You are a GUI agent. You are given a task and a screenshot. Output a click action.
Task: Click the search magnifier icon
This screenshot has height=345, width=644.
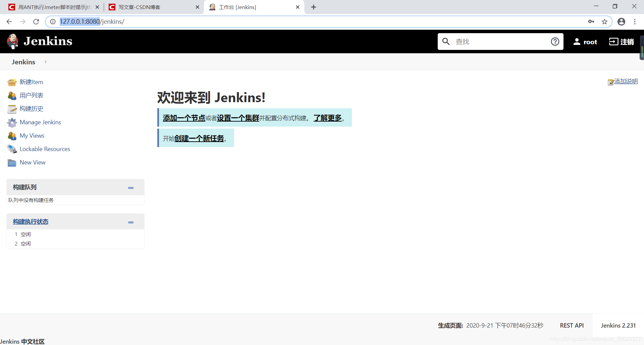(446, 42)
